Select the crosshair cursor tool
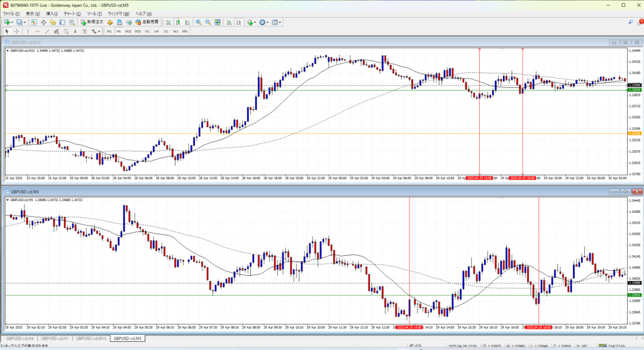 click(18, 31)
